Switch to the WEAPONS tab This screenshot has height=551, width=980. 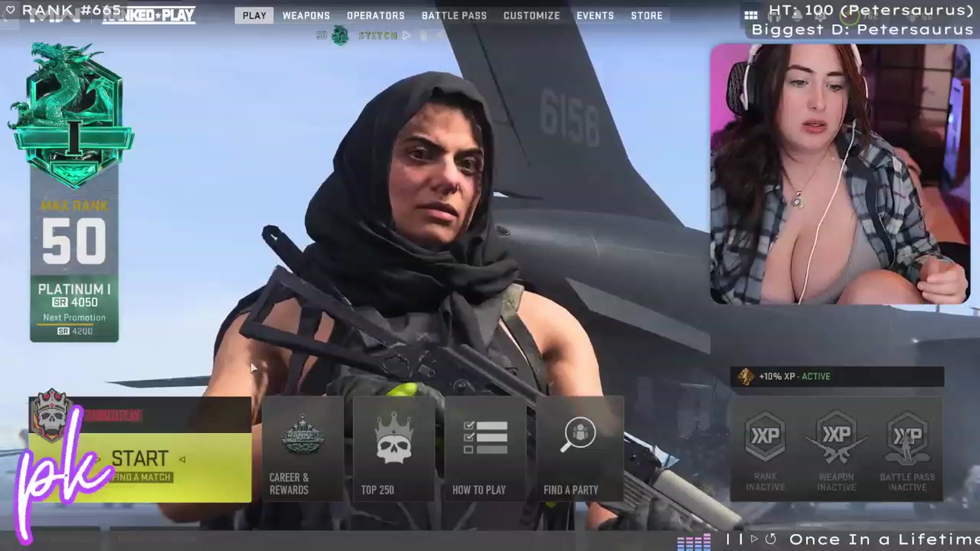point(306,16)
